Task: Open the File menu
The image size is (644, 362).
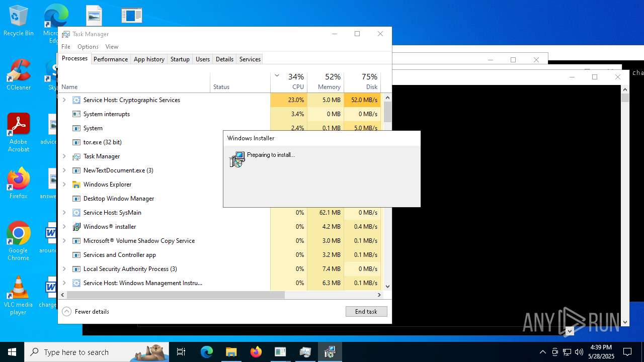Action: [66, 47]
